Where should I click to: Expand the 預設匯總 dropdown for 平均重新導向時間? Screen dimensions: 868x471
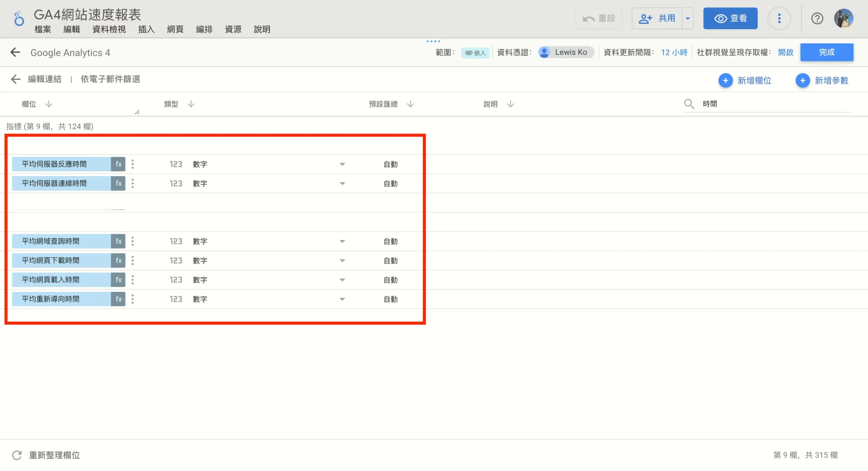[342, 299]
